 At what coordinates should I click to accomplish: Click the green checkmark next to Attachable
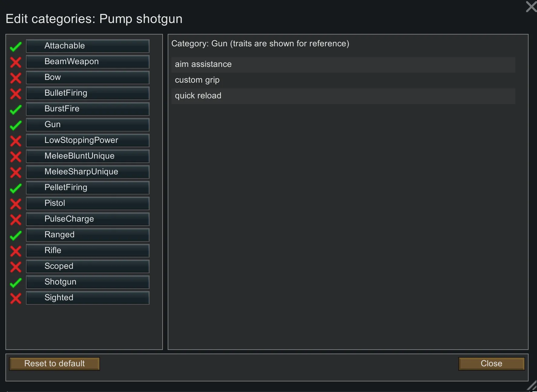(x=16, y=46)
